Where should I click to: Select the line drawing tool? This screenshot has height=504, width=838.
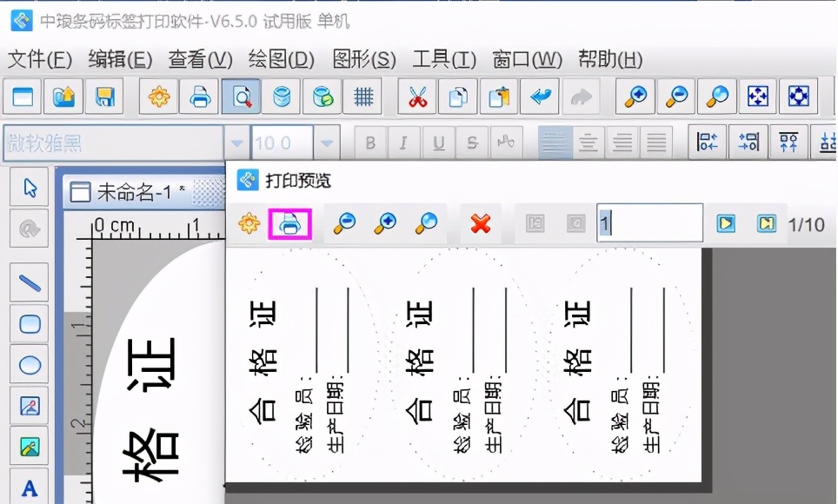[30, 282]
